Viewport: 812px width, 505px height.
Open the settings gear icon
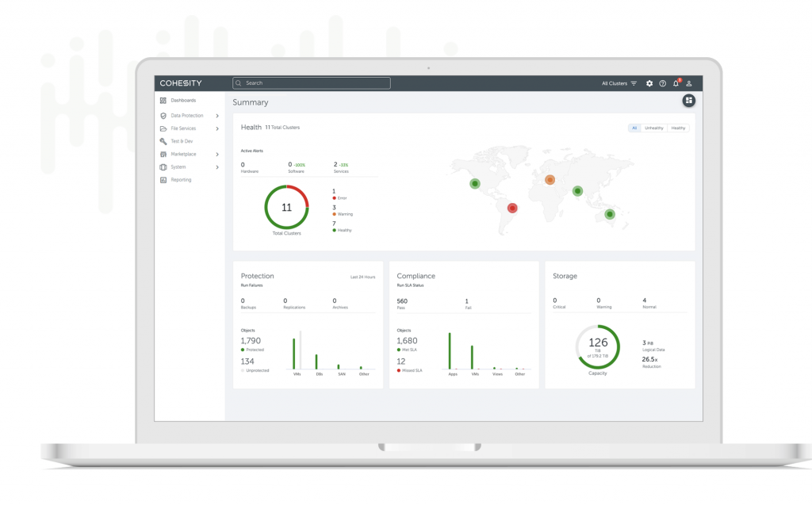[649, 83]
